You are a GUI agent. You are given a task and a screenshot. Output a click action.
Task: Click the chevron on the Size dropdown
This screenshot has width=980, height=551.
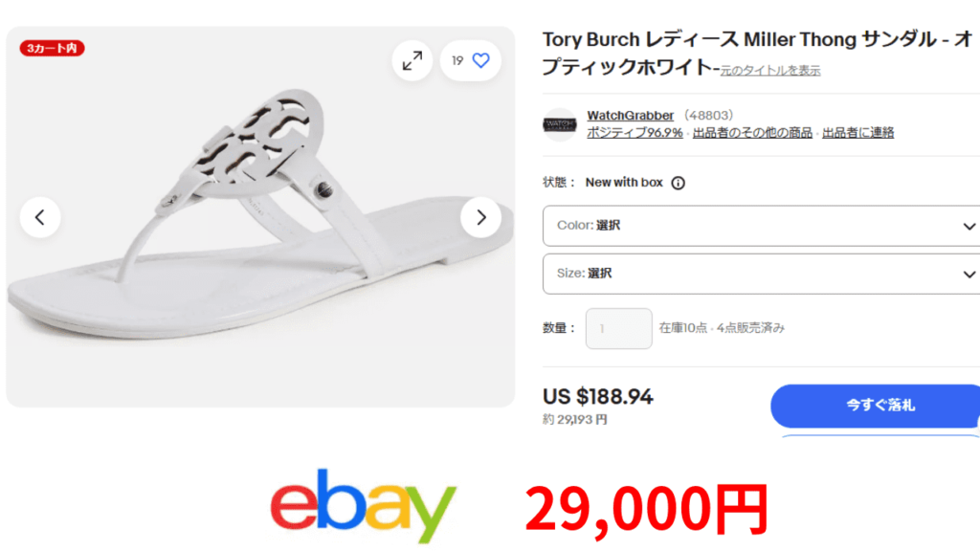pyautogui.click(x=969, y=275)
